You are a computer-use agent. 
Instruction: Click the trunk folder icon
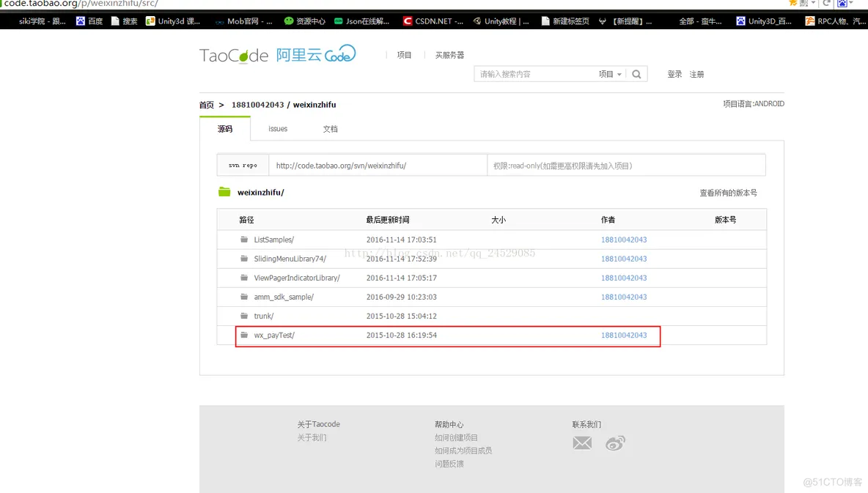click(244, 316)
